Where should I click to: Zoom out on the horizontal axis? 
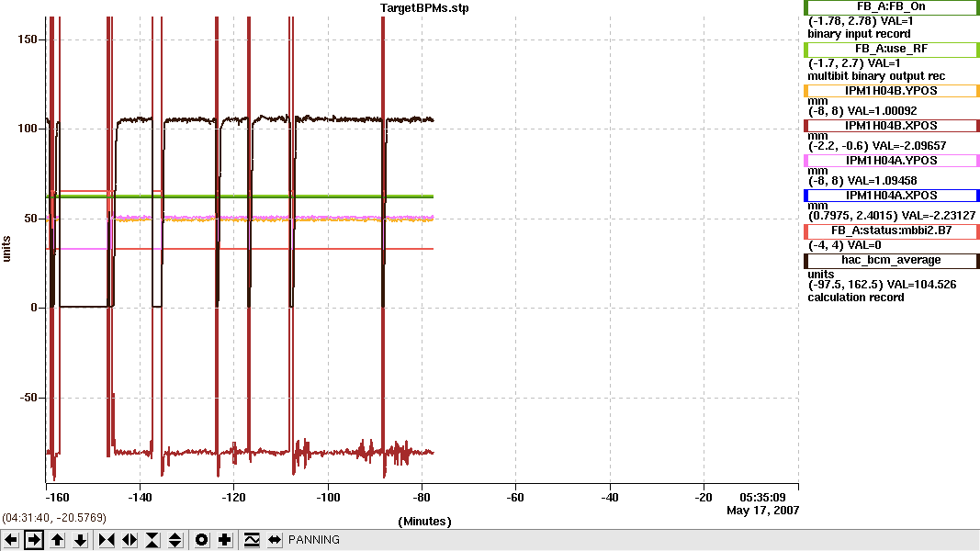pos(130,540)
